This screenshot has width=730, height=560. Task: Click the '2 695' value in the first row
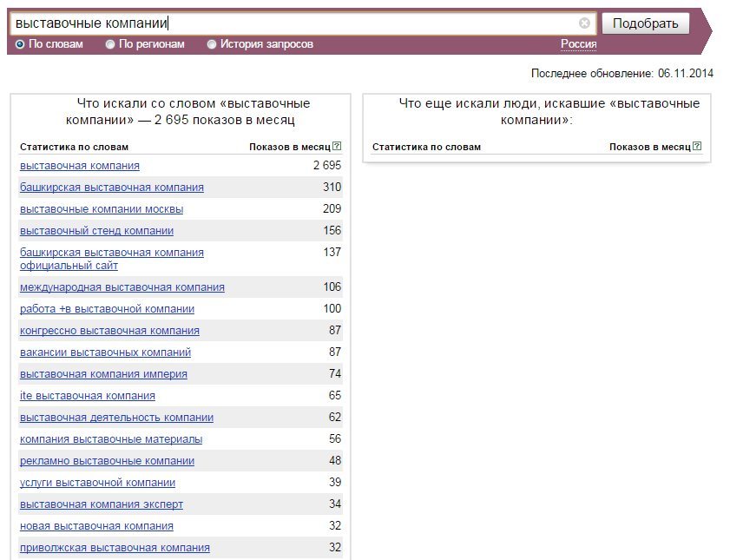[327, 165]
